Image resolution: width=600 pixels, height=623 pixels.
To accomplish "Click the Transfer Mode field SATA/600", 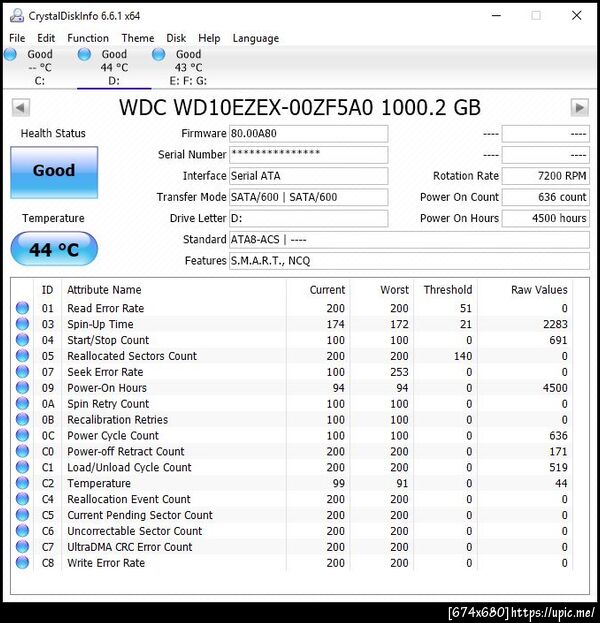I will click(308, 197).
